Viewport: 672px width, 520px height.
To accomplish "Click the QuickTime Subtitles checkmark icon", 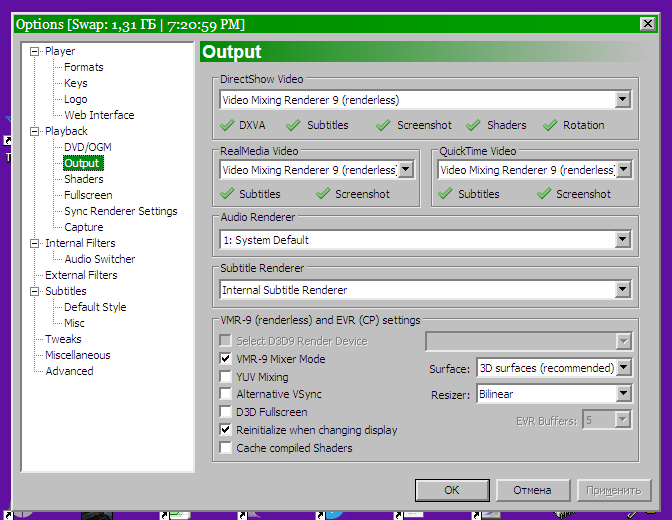I will [x=445, y=194].
